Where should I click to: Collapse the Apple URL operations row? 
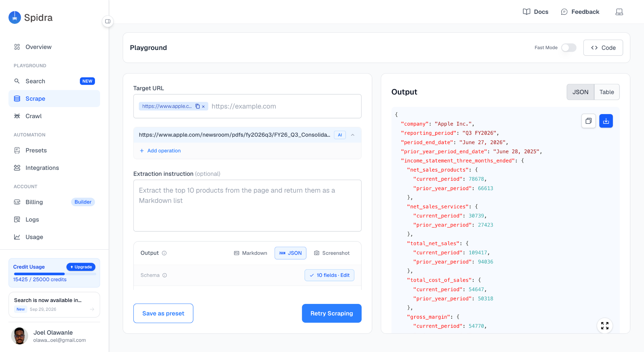tap(353, 135)
